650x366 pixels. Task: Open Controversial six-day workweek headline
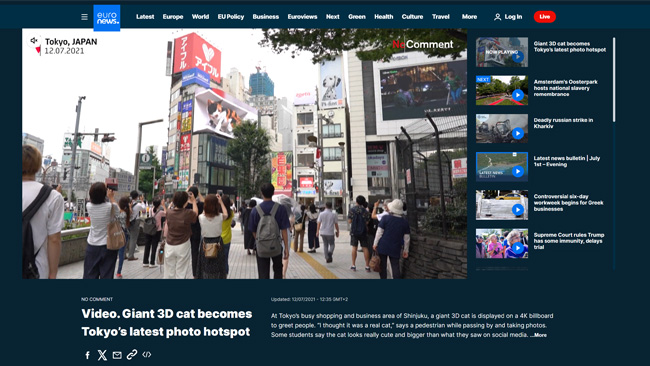coord(568,203)
